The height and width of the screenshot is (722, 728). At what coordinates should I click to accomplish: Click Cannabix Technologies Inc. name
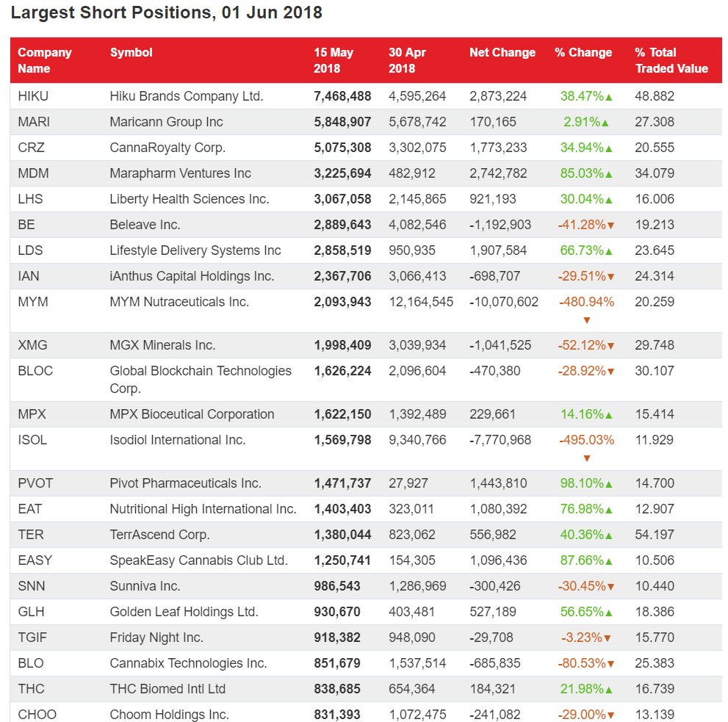188,663
